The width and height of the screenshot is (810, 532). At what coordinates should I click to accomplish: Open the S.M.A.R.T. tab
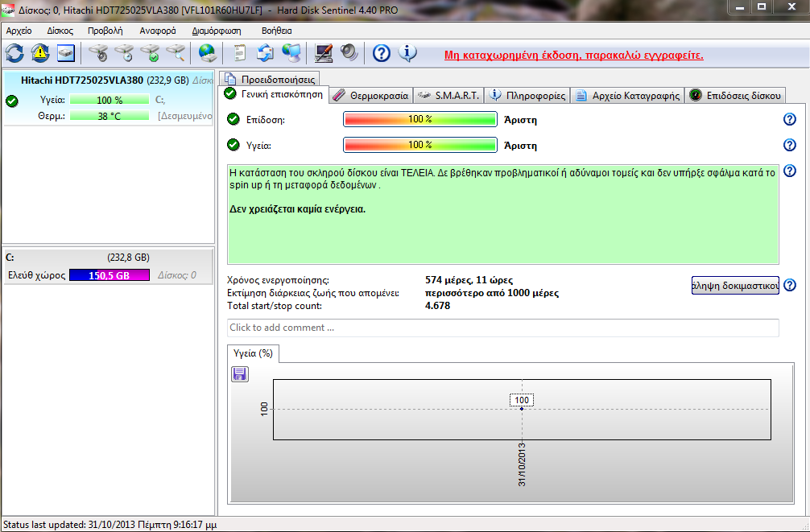448,96
